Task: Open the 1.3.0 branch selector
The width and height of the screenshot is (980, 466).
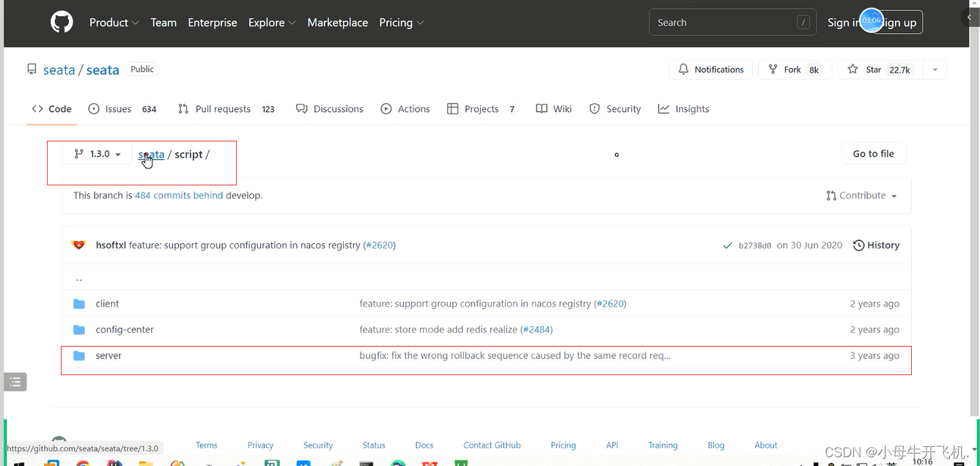Action: click(97, 154)
